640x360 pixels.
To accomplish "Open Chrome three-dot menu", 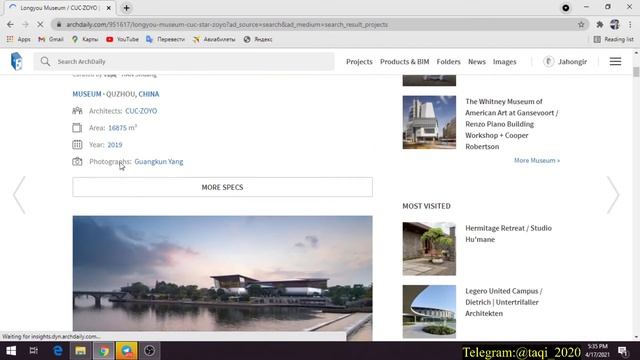I will click(x=630, y=24).
